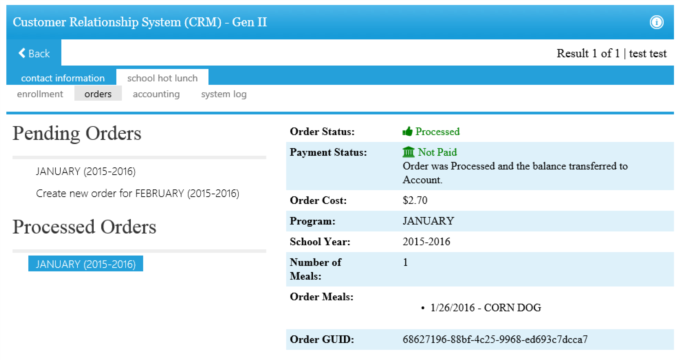680x360 pixels.
Task: Create new order for FEBRUARY (2015-2016)
Action: tap(137, 193)
